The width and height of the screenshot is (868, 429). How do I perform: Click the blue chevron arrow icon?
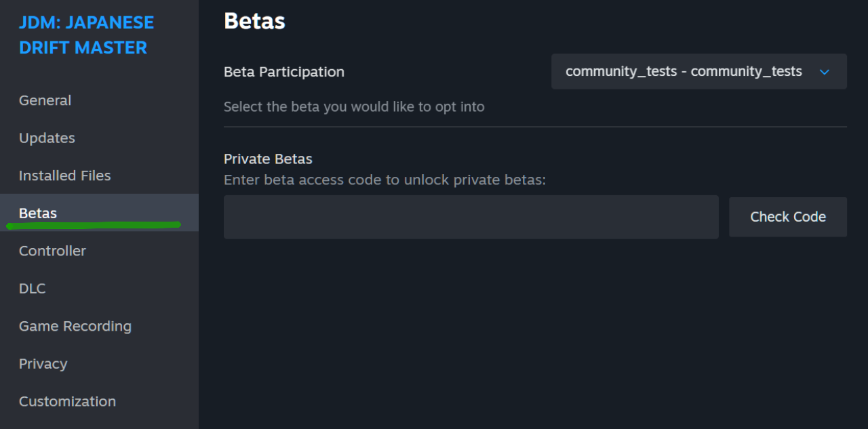point(825,72)
